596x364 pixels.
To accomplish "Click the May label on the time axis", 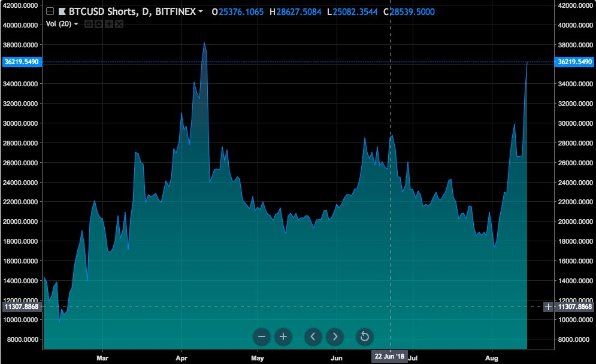I will coord(258,358).
